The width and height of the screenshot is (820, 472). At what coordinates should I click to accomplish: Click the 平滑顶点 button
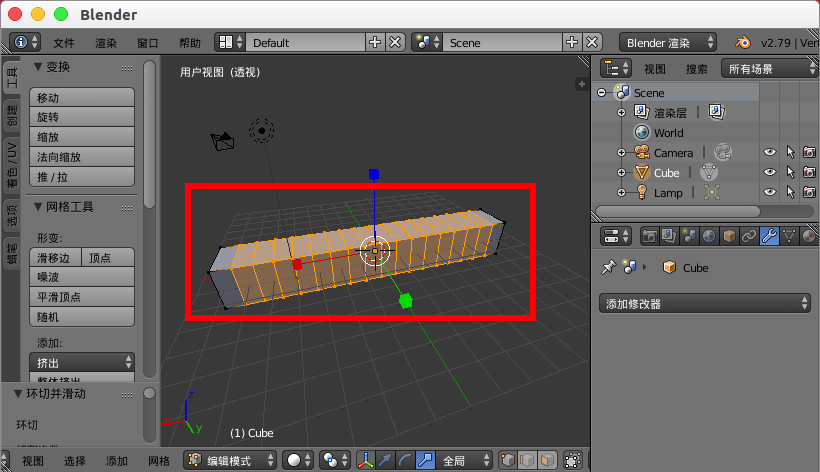[82, 297]
